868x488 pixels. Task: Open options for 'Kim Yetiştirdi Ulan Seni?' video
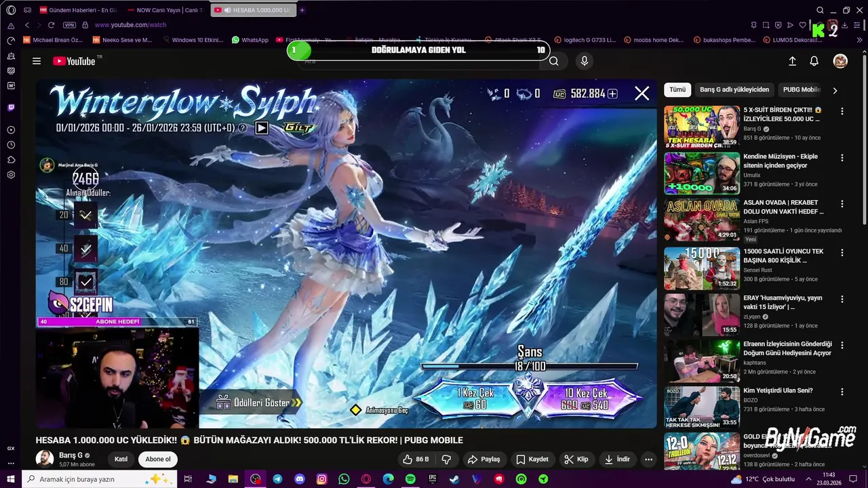tap(842, 392)
